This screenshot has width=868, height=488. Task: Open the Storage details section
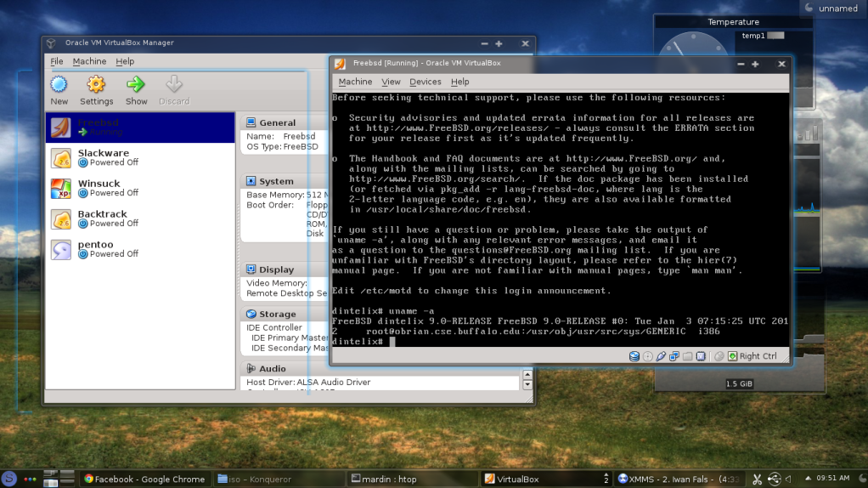pyautogui.click(x=278, y=314)
